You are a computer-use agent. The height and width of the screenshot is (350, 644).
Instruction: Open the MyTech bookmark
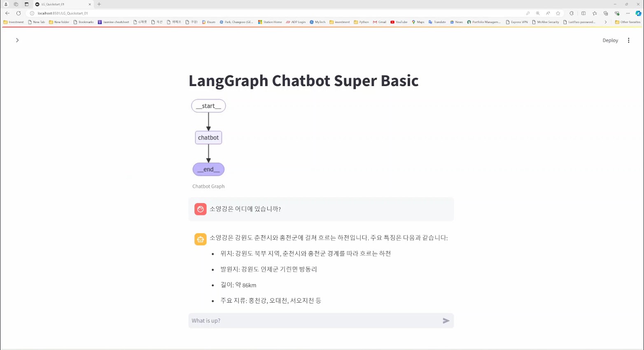point(317,22)
